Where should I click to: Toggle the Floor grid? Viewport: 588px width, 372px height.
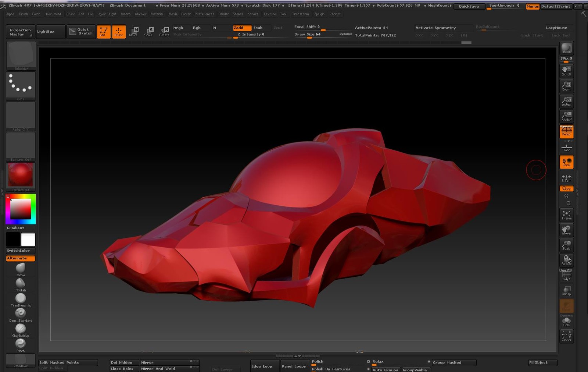(566, 147)
